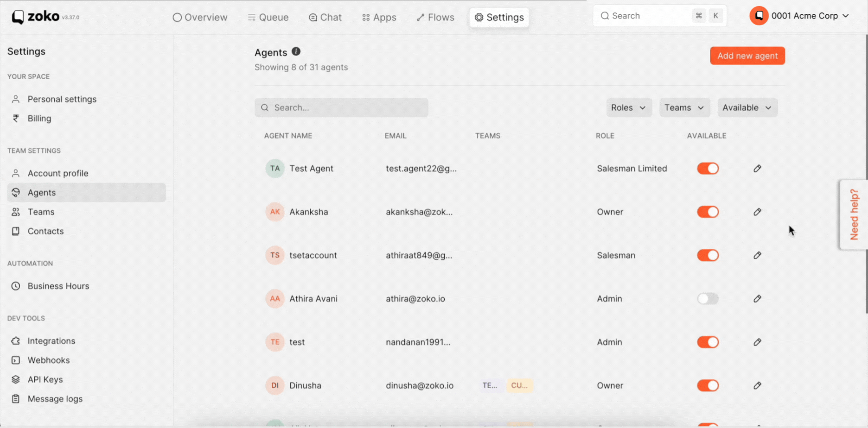Toggle availability for tsetaccount
The image size is (868, 428).
[708, 255]
